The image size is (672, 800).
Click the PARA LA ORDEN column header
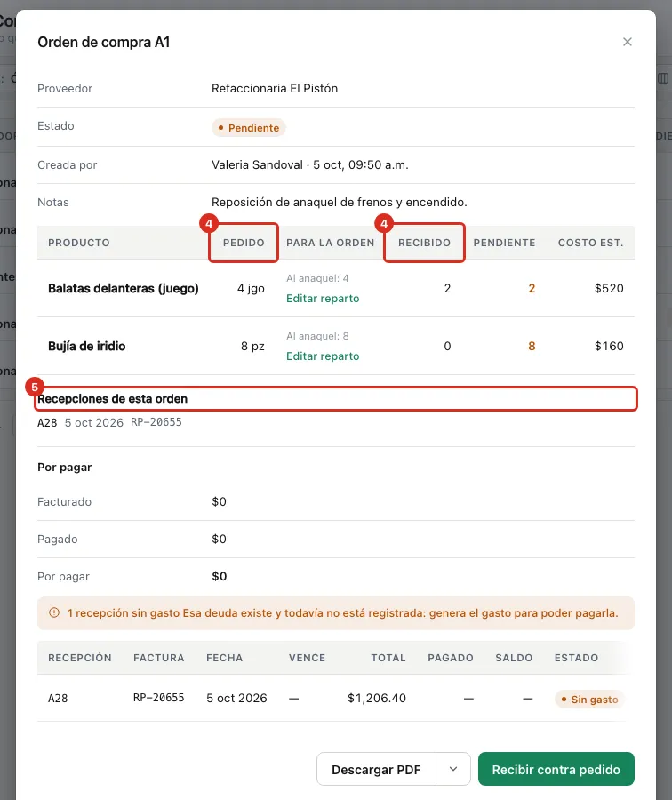330,243
